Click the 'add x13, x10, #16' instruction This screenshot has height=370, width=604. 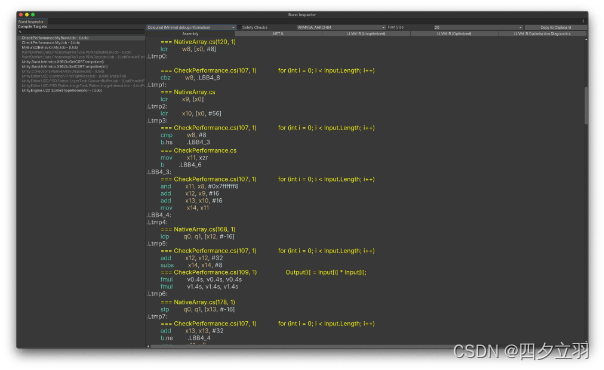191,200
